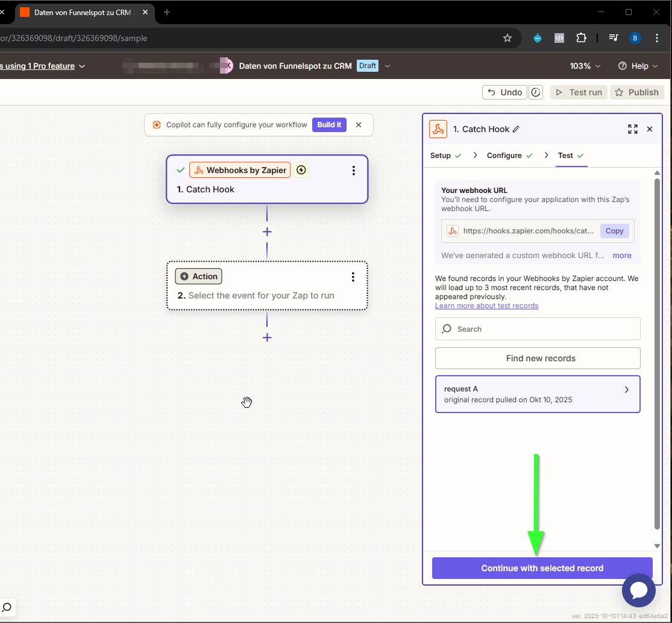This screenshot has width=672, height=623.
Task: Expand the 'more' link for webhook description
Action: click(x=622, y=256)
